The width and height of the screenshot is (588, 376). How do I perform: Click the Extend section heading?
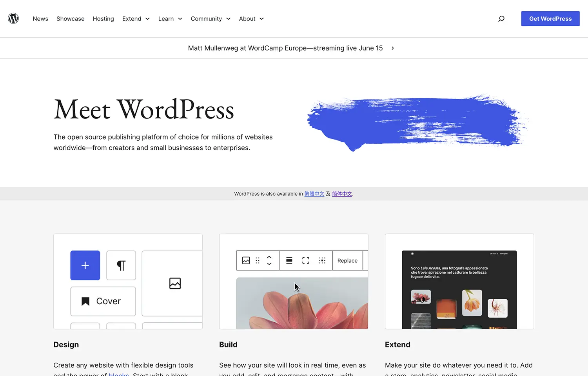(398, 345)
